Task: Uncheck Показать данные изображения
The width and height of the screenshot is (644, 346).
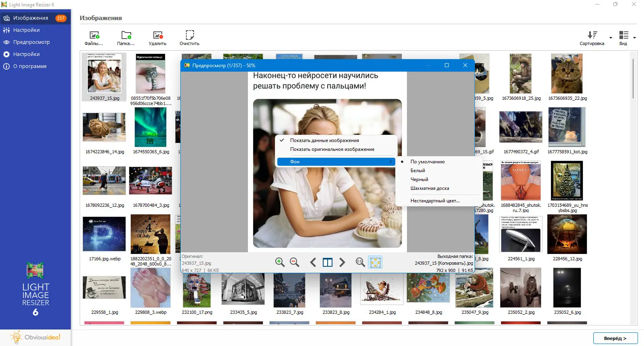Action: [336, 140]
